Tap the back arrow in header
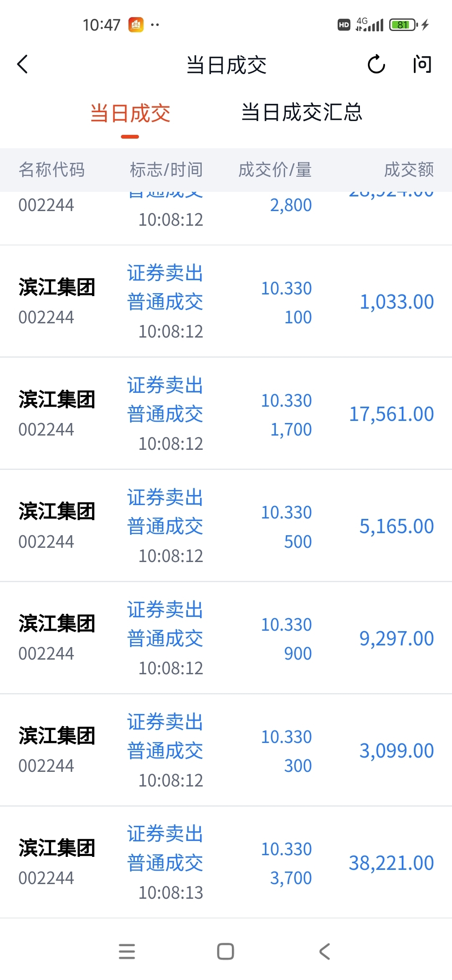This screenshot has width=452, height=980. click(23, 64)
